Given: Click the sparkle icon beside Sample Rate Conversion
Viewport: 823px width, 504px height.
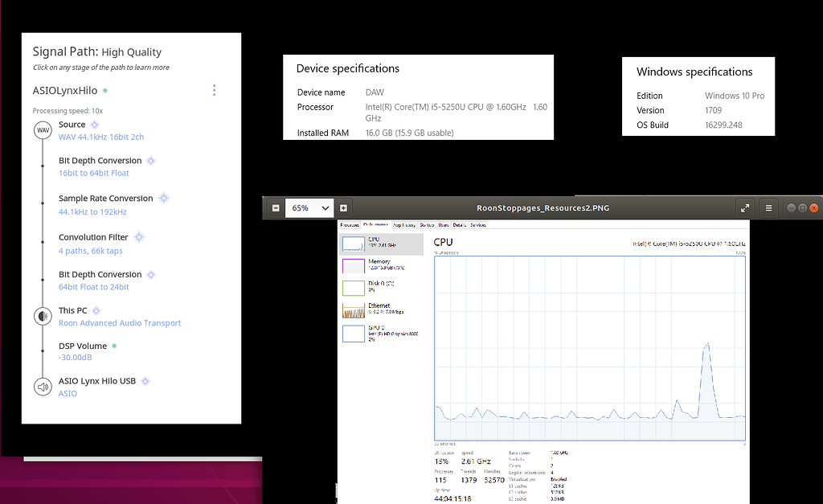Looking at the screenshot, I should [x=163, y=197].
